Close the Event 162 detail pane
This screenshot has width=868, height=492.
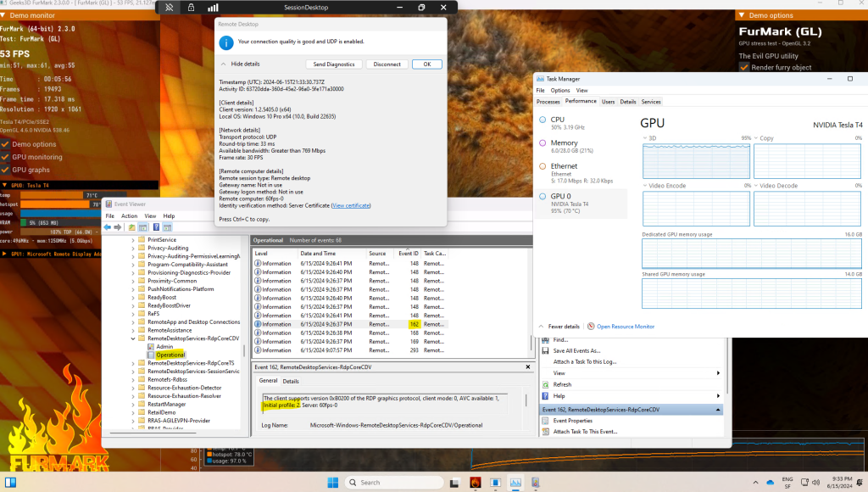coord(527,366)
